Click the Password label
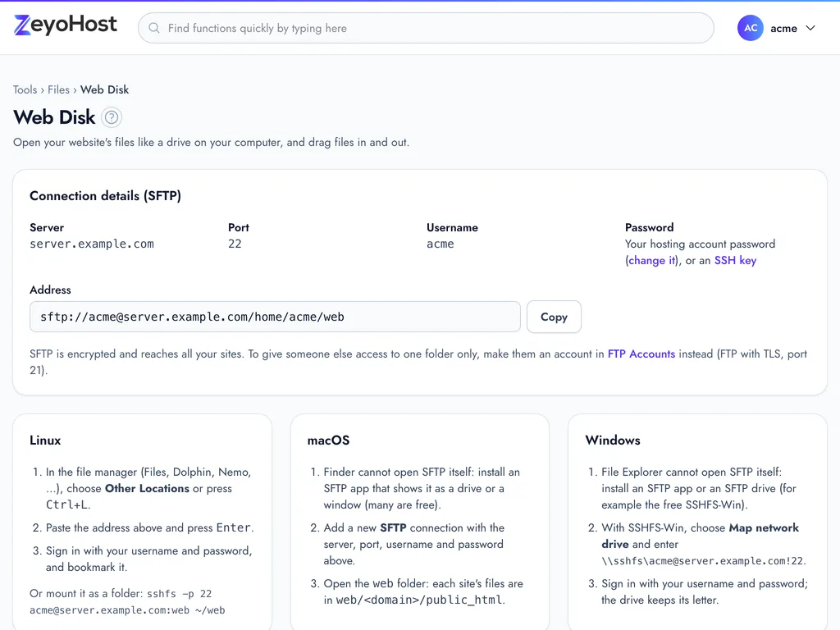 pos(650,228)
